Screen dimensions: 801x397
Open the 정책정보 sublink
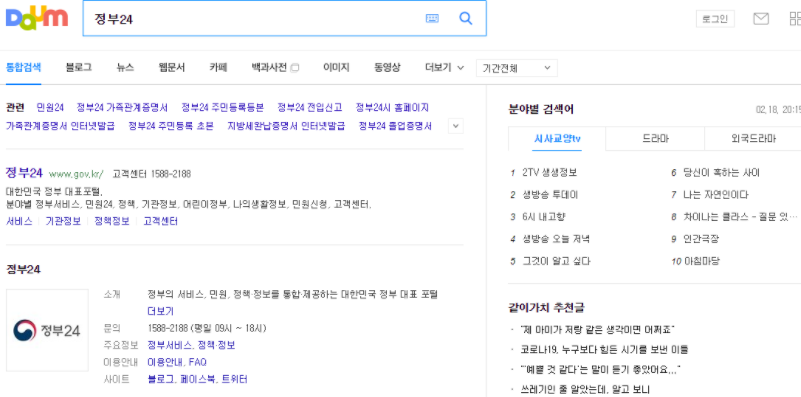pyautogui.click(x=112, y=221)
